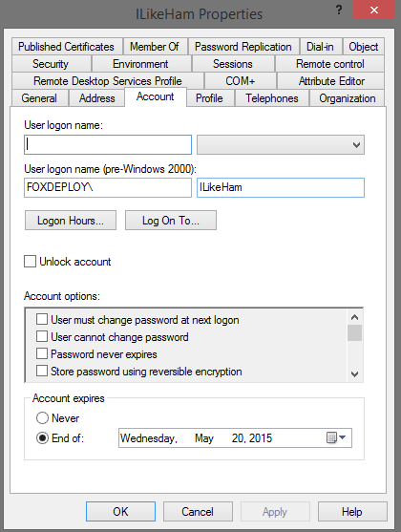The width and height of the screenshot is (401, 532).
Task: Click the Log On To button
Action: pyautogui.click(x=171, y=221)
